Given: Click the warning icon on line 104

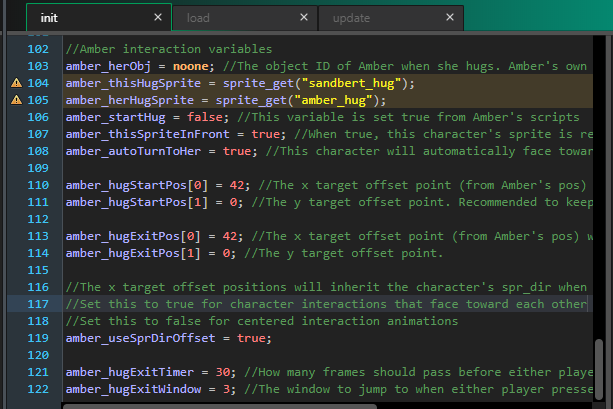Looking at the screenshot, I should coord(16,83).
